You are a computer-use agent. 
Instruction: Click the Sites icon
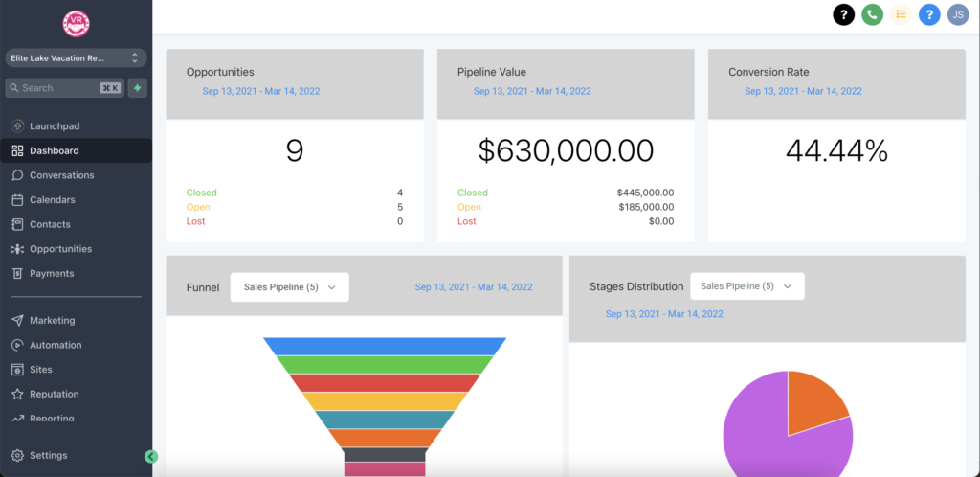tap(17, 370)
